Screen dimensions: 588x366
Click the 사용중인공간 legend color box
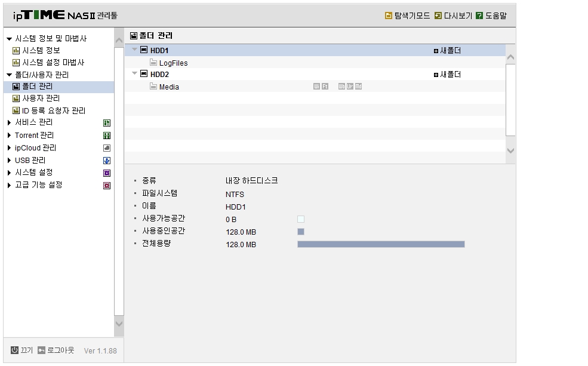click(301, 232)
